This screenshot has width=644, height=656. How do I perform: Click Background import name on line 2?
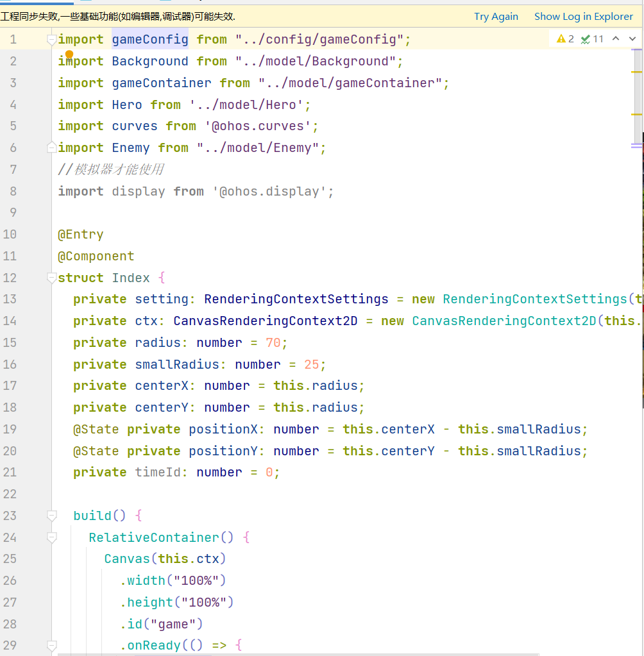point(150,61)
